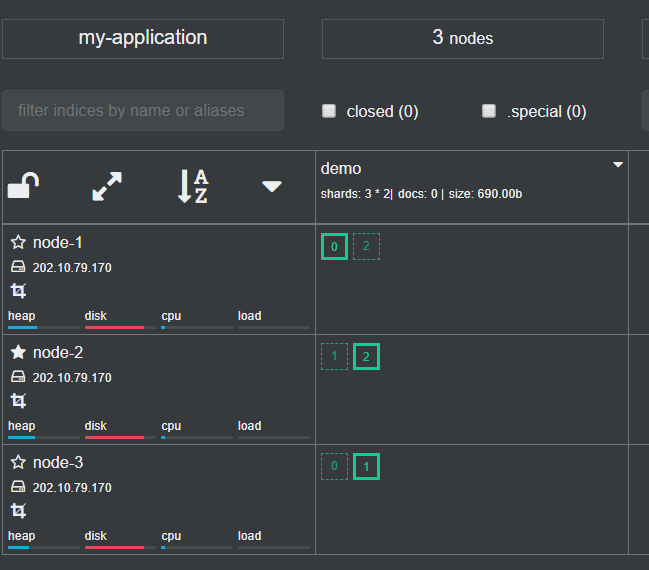The image size is (649, 570).
Task: Click the unlock shard allocation icon
Action: [23, 185]
